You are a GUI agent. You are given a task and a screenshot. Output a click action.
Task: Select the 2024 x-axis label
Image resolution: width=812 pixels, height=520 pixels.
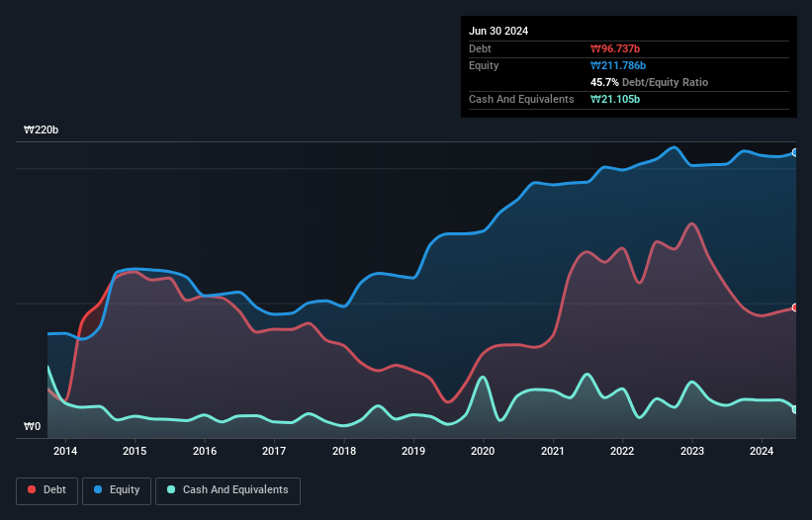762,451
